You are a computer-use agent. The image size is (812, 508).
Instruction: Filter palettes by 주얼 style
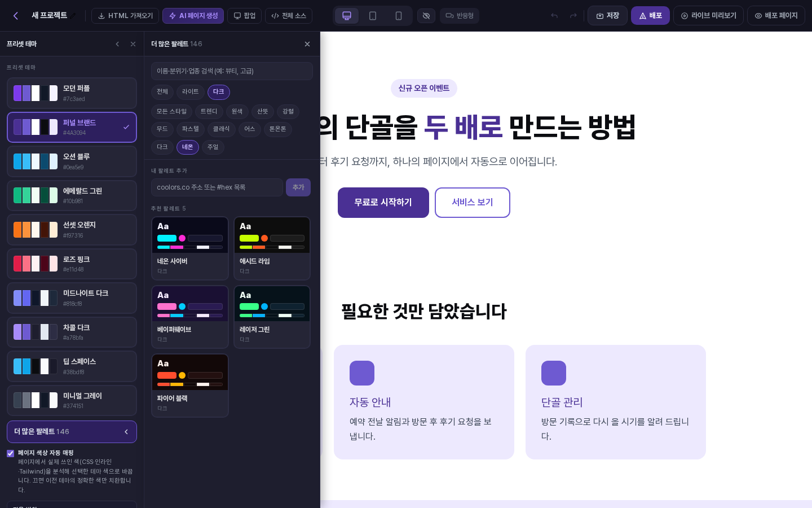pos(213,147)
